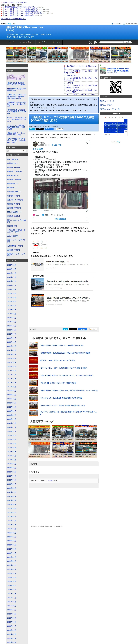This screenshot has width=138, height=644.
Task: Click the 0コメント comment icon
Action: [31, 329]
